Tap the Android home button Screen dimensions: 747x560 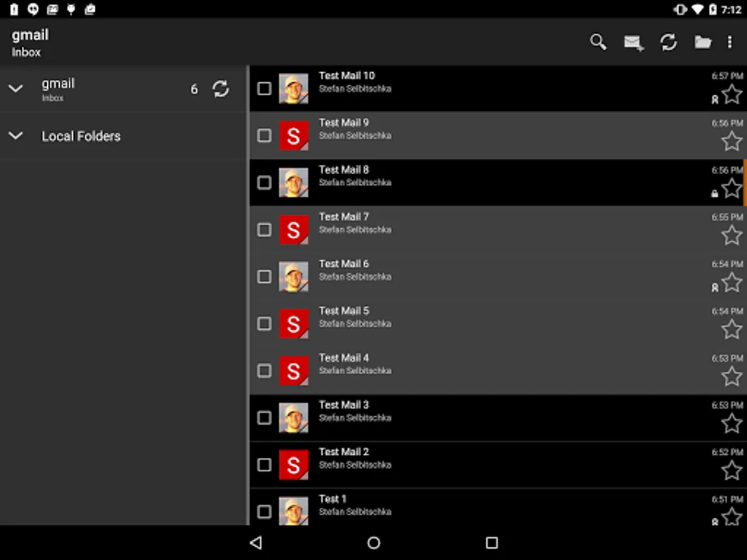tap(374, 543)
